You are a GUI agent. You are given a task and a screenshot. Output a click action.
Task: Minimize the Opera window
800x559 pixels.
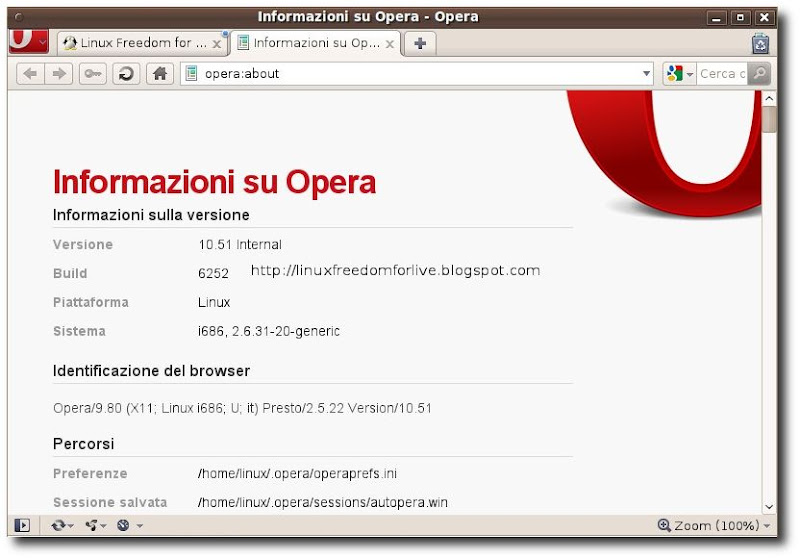pos(716,17)
